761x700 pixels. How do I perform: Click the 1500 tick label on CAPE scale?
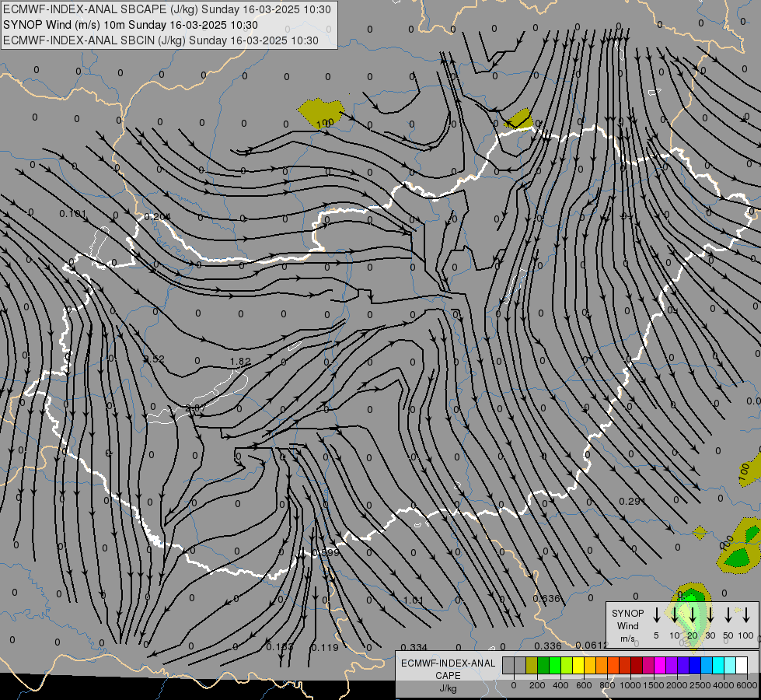[653, 685]
